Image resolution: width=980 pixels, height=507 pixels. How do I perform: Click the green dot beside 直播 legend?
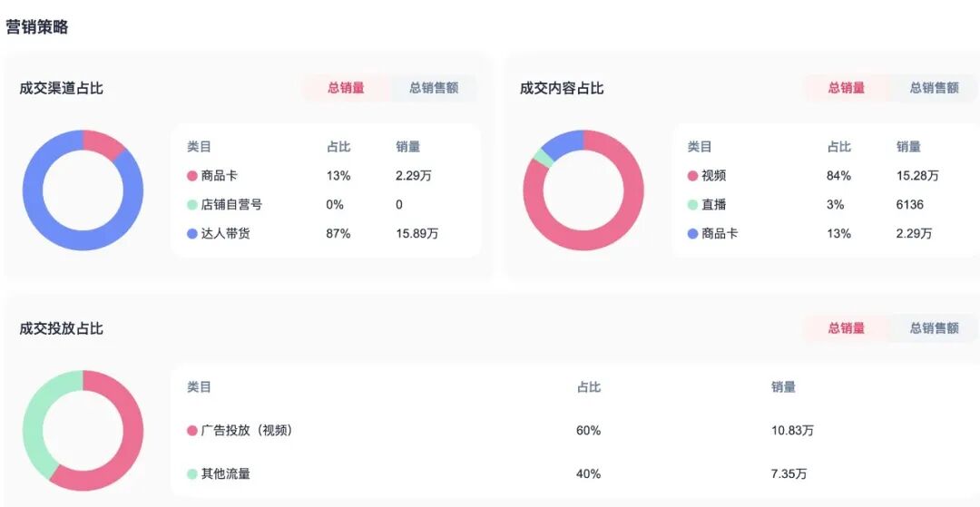coord(692,205)
